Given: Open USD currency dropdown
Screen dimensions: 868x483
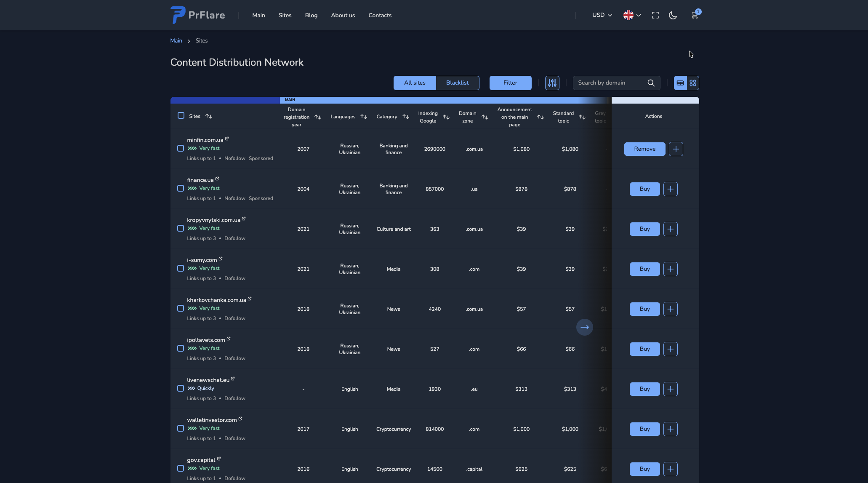Looking at the screenshot, I should pos(602,15).
